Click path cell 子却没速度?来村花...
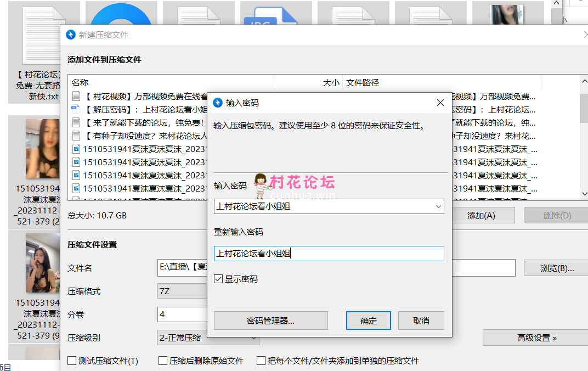588x371 pixels. coord(494,136)
